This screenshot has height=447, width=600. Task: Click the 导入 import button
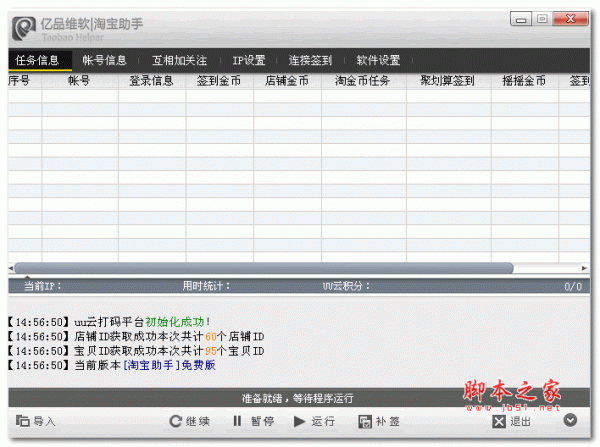coord(36,421)
